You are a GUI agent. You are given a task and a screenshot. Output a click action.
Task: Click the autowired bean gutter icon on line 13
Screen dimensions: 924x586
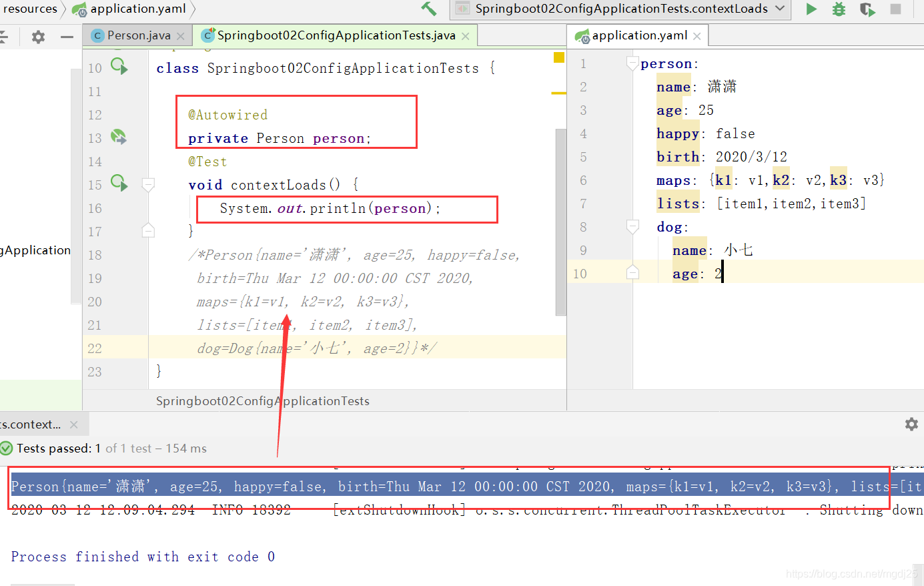point(119,137)
